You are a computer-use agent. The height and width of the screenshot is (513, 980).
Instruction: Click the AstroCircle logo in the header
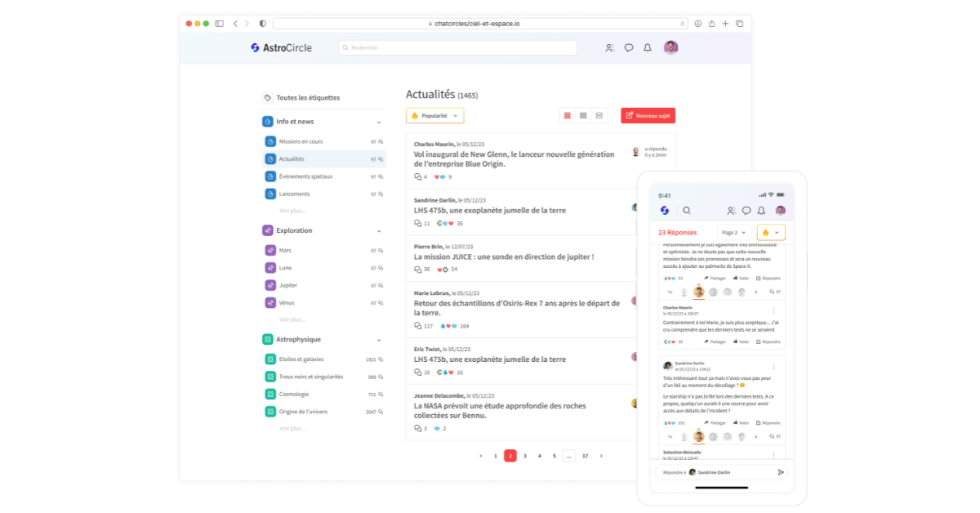281,48
